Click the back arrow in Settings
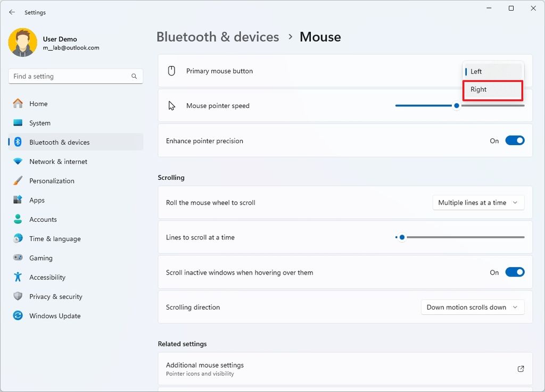 point(12,12)
